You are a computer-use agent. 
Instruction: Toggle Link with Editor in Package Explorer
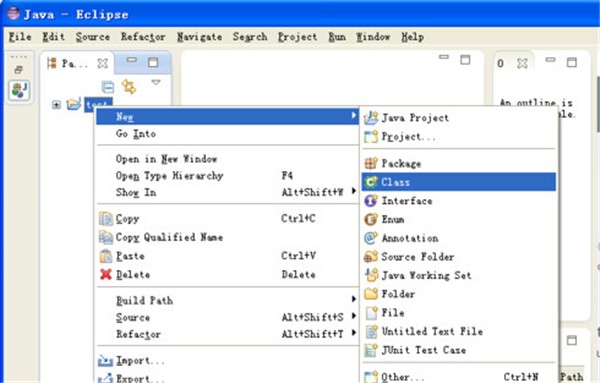129,87
